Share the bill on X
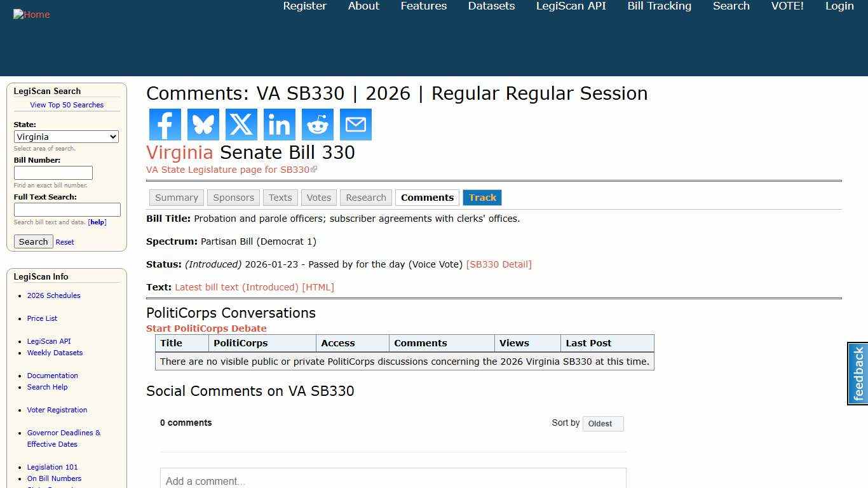 [241, 125]
